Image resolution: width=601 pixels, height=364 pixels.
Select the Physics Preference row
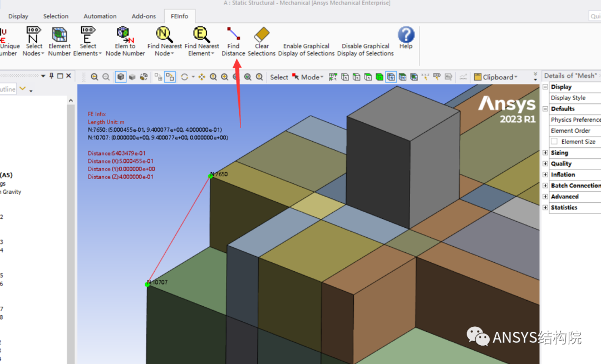tap(575, 119)
